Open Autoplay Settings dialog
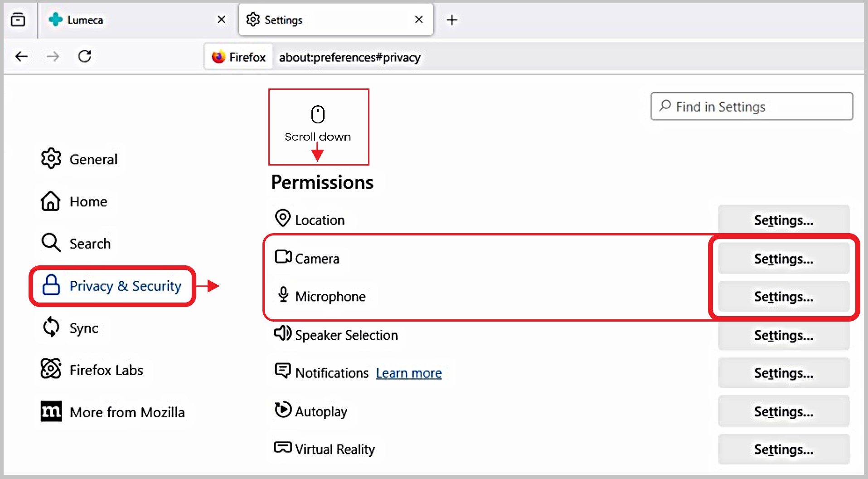Screen dimensions: 868x479 [783, 411]
